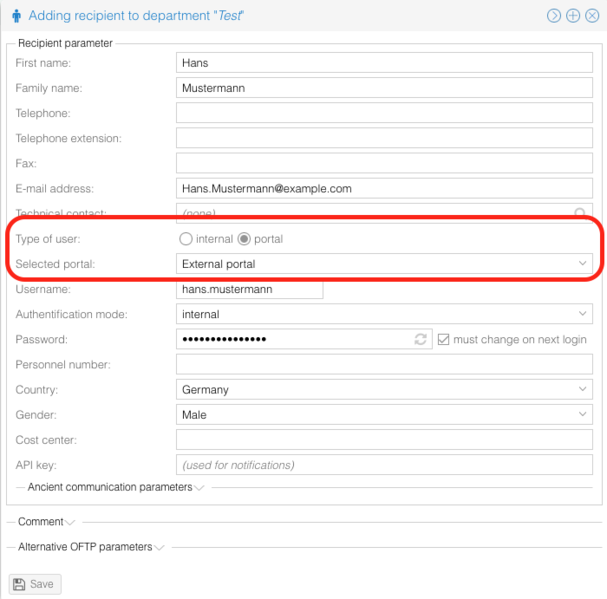Screen dimensions: 607x599
Task: Click the search icon in Technical contact field
Action: coord(580,213)
